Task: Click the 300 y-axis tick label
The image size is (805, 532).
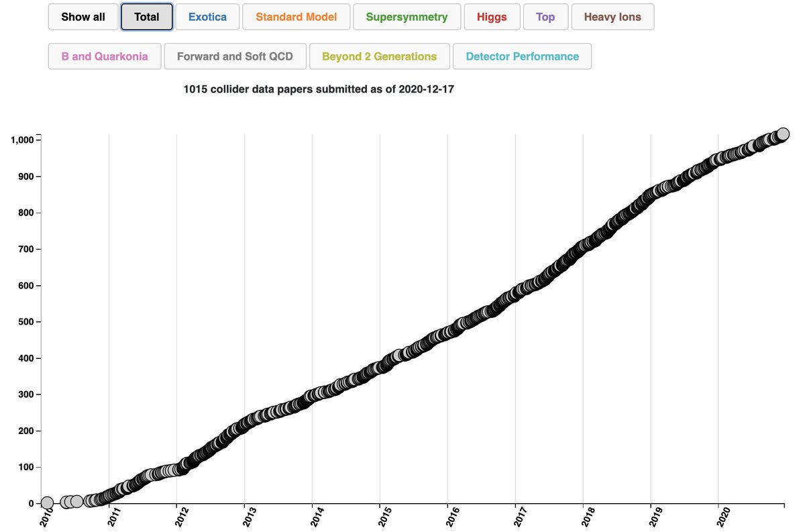Action: coord(25,394)
